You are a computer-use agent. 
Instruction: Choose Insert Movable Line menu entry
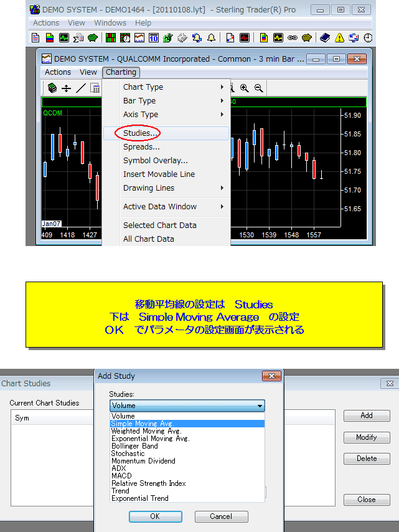pos(166,174)
